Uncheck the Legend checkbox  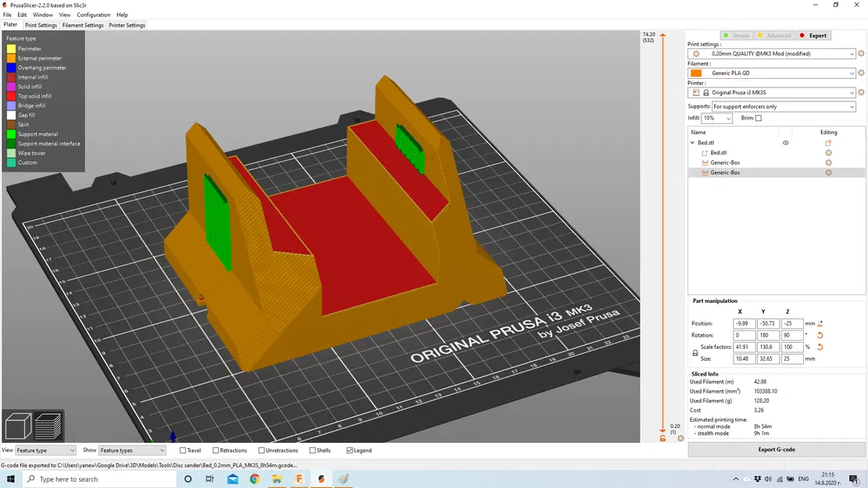click(349, 451)
